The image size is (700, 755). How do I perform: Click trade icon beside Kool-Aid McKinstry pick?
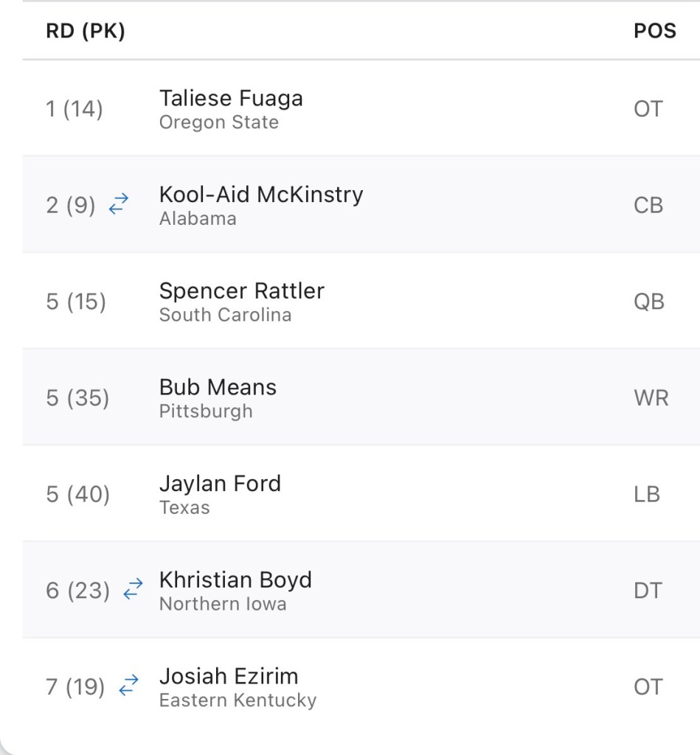point(119,205)
